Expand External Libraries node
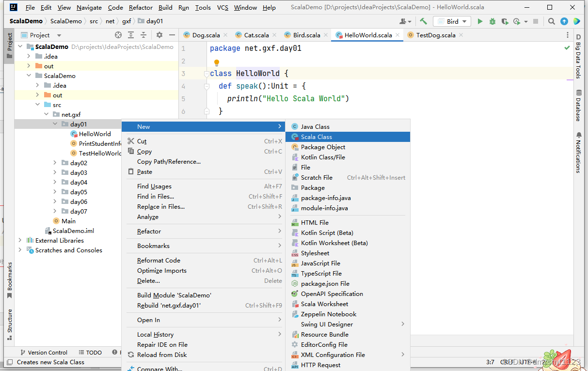The height and width of the screenshot is (371, 588). pos(20,240)
